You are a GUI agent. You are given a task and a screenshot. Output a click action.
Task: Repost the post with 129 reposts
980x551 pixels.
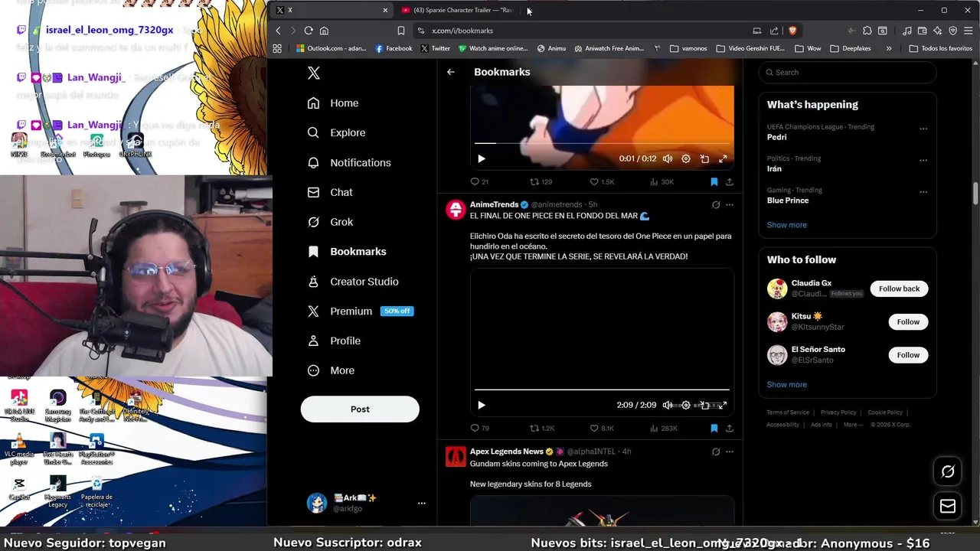tap(541, 181)
